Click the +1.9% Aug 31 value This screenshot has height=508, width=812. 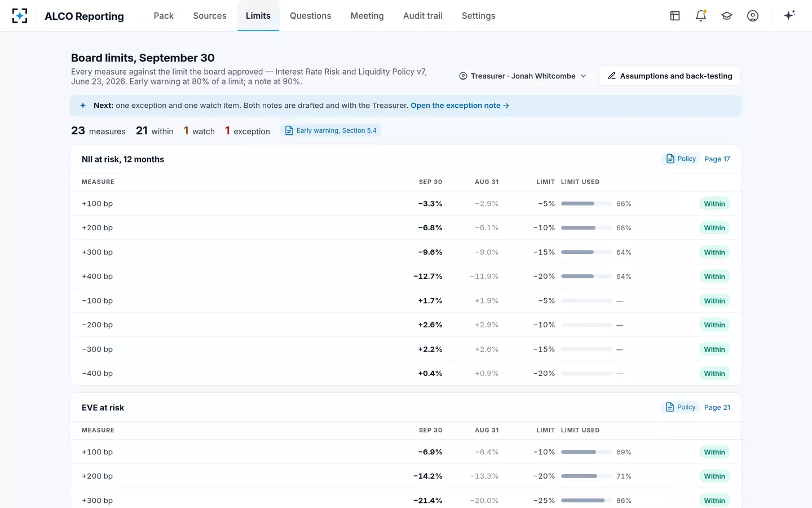click(487, 301)
